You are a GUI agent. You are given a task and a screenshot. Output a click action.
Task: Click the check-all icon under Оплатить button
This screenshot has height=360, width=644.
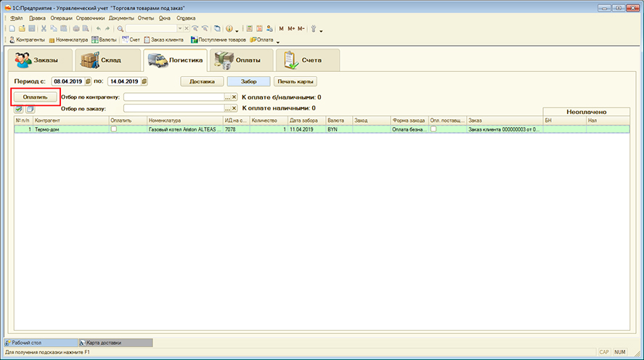pos(19,109)
